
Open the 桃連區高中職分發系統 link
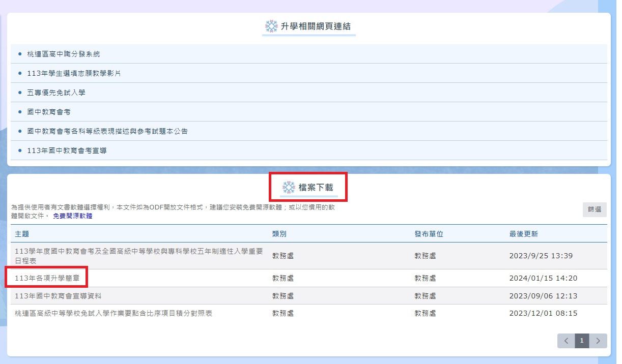64,54
